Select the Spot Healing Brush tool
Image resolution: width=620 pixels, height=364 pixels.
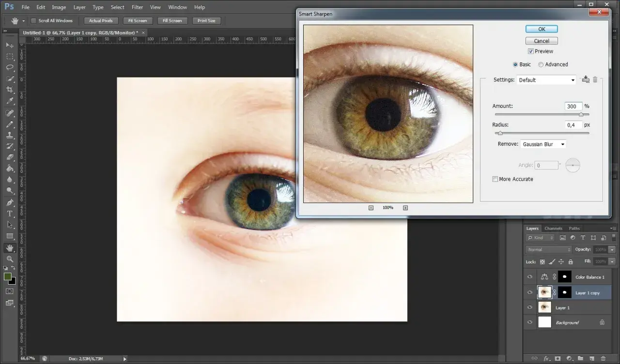10,113
